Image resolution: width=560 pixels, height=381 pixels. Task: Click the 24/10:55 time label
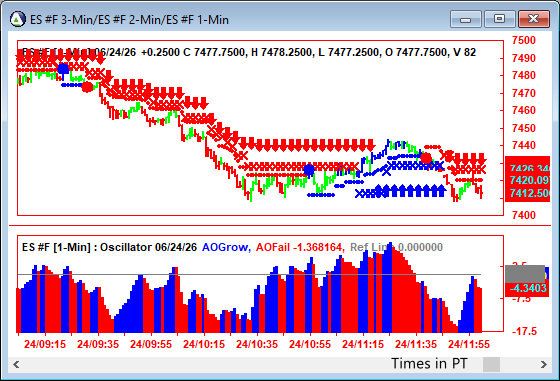310,344
